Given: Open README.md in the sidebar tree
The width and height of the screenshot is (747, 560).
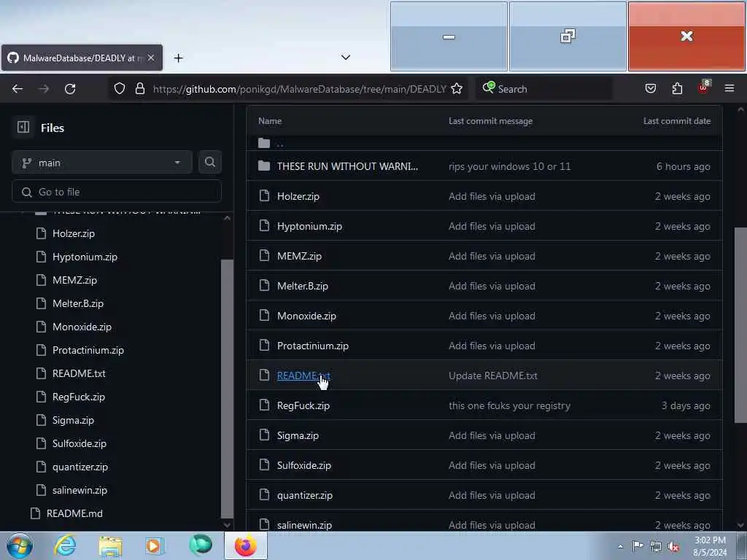Looking at the screenshot, I should tap(75, 513).
